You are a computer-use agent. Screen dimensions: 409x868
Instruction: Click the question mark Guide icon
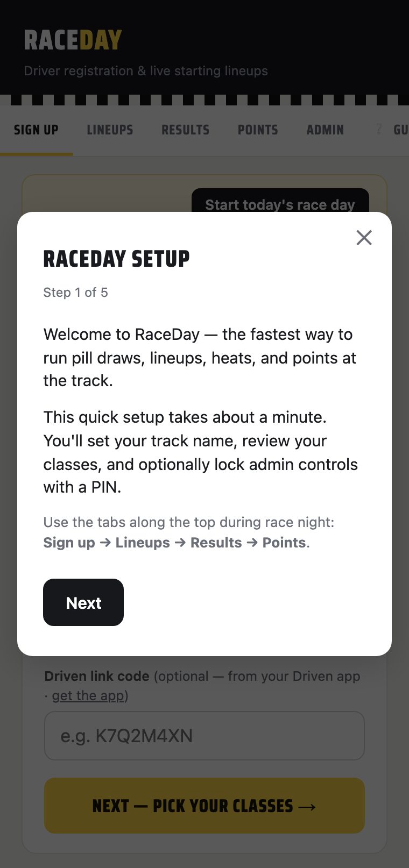379,129
